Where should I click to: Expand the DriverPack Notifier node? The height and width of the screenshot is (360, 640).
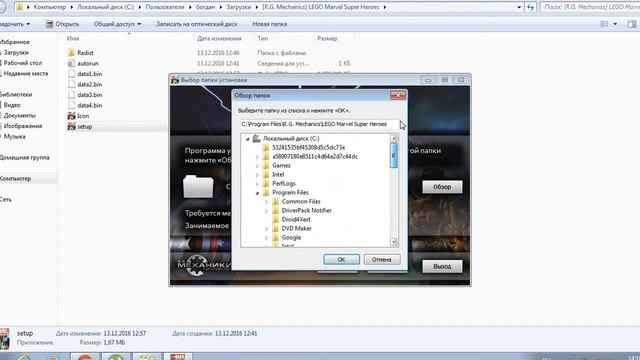(267, 211)
